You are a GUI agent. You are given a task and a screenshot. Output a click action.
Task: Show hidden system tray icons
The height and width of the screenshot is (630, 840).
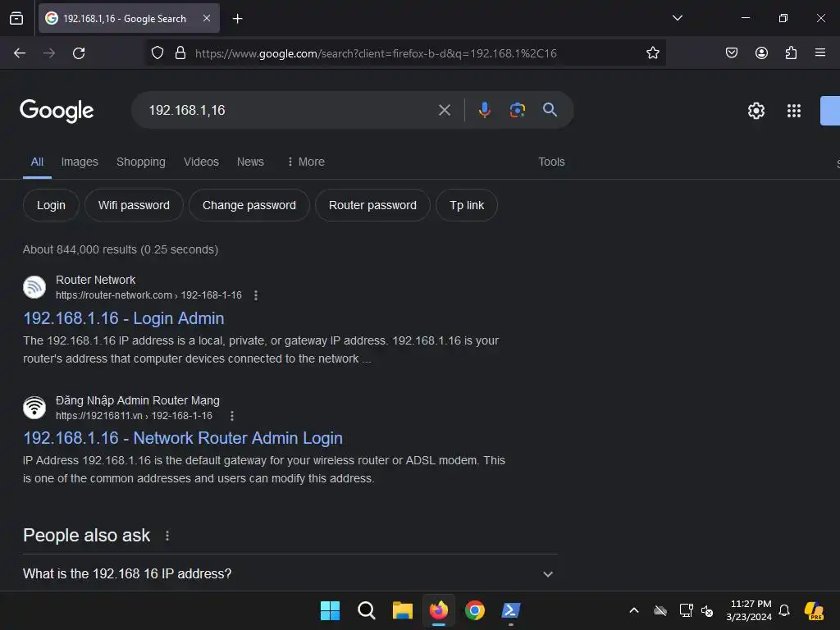click(634, 610)
